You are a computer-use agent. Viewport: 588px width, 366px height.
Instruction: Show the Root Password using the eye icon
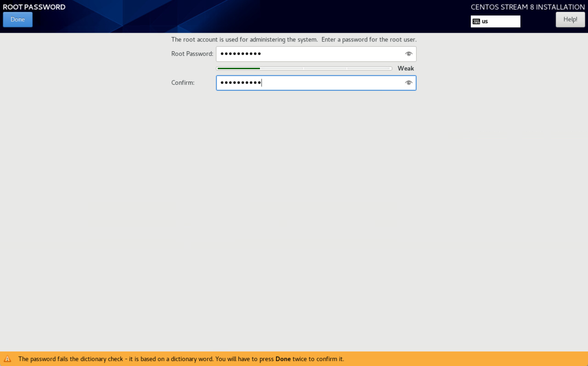click(408, 54)
